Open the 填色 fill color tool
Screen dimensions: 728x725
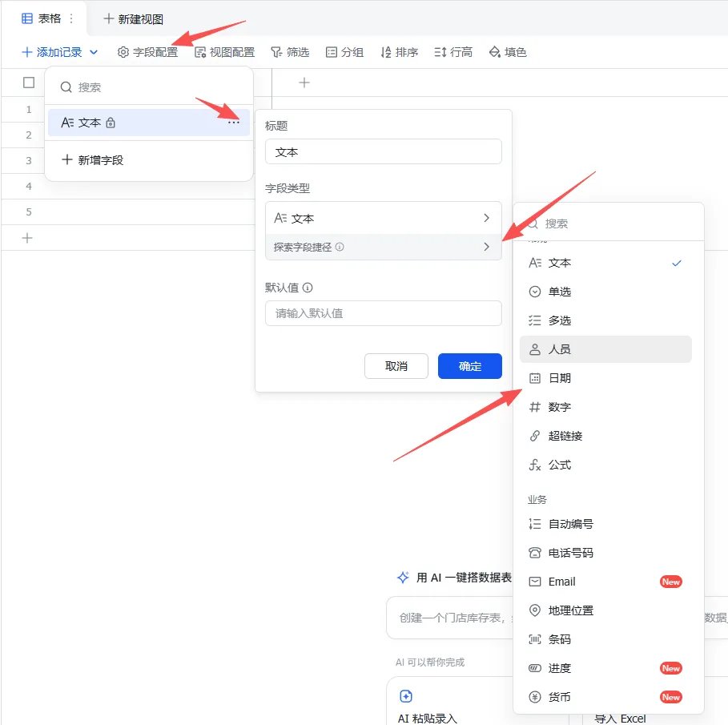click(508, 52)
